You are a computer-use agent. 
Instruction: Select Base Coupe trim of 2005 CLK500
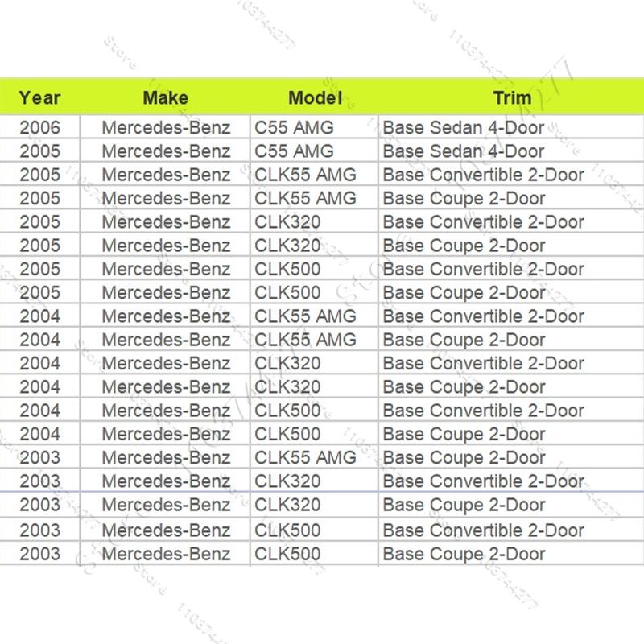pos(464,292)
